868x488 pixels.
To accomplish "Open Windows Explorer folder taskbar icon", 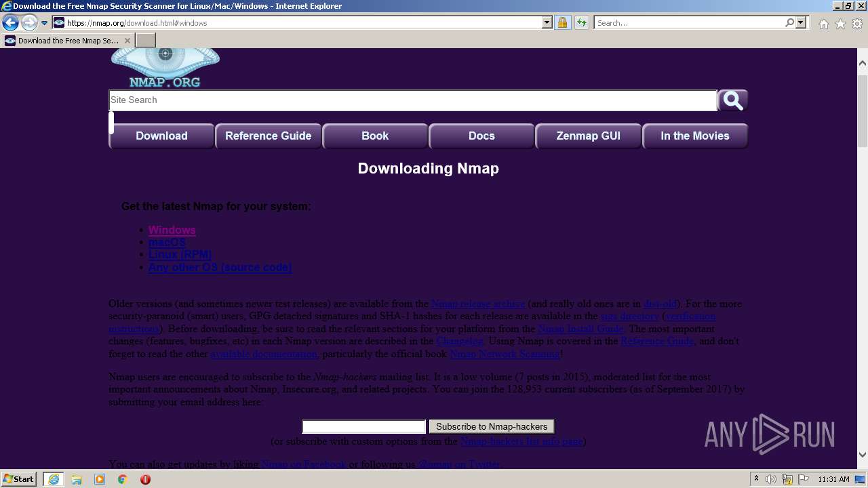I will pos(77,479).
